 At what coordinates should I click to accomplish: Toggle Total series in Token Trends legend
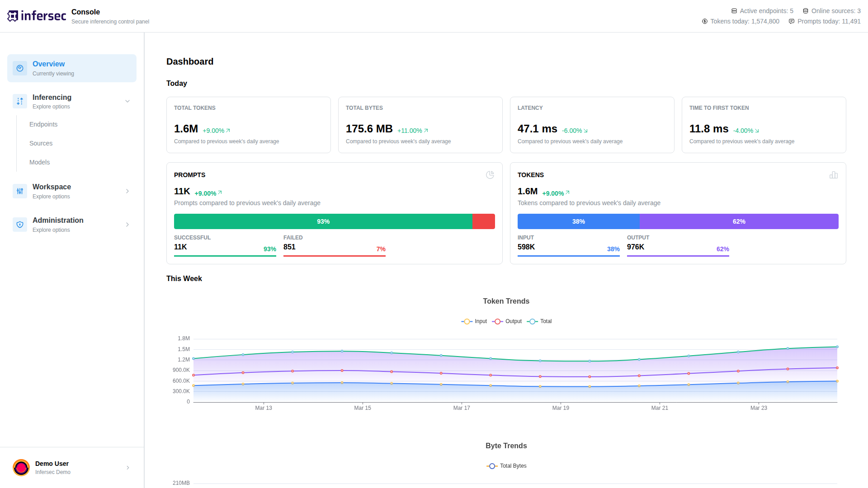coord(539,321)
